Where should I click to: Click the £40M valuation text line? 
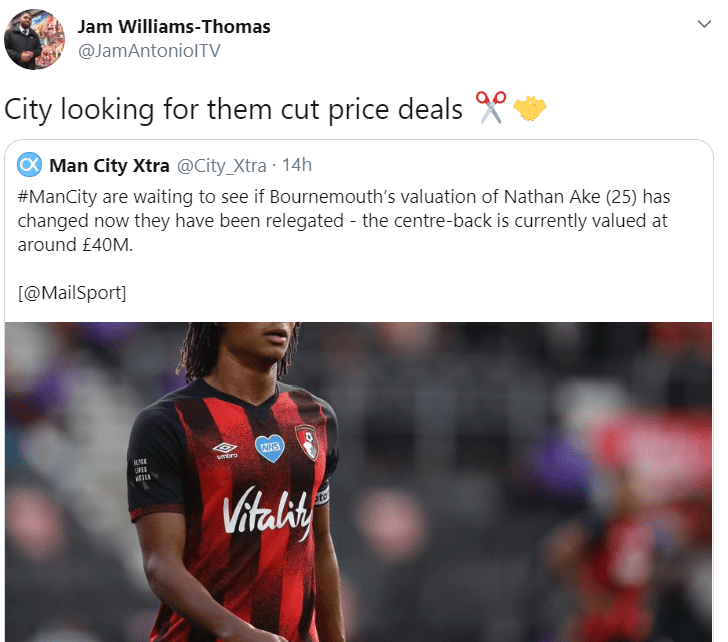click(x=75, y=245)
